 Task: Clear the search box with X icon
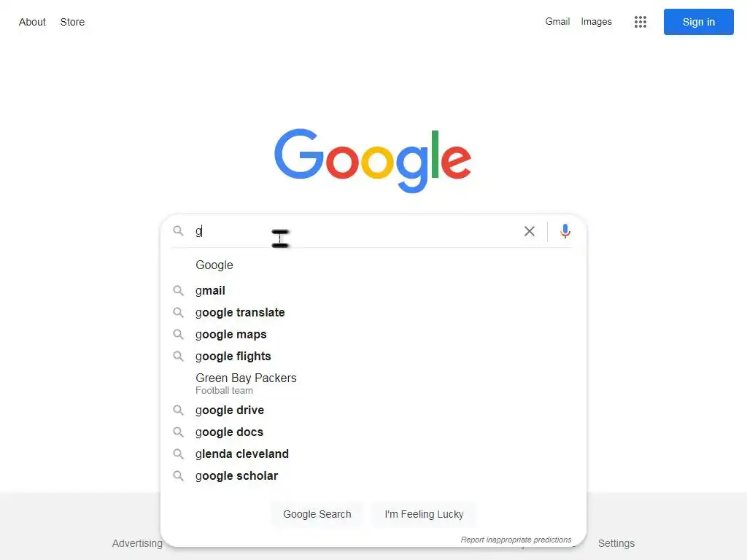tap(530, 231)
